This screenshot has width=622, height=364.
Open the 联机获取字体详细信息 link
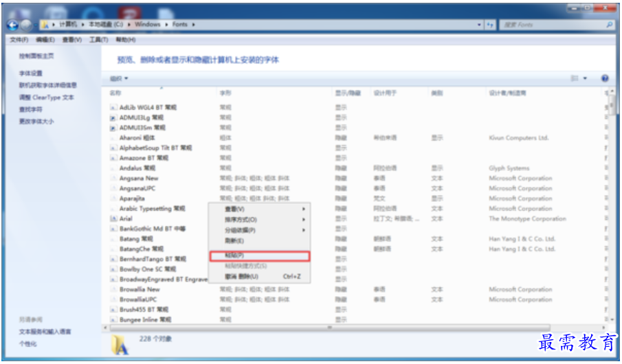pos(48,85)
